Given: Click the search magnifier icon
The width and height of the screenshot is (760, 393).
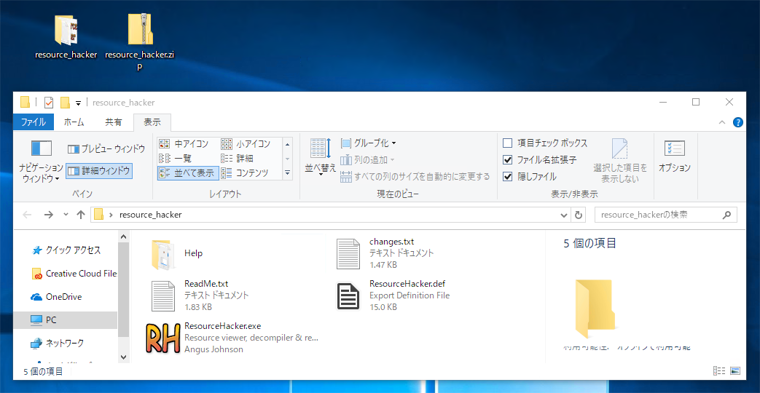Looking at the screenshot, I should pyautogui.click(x=727, y=215).
